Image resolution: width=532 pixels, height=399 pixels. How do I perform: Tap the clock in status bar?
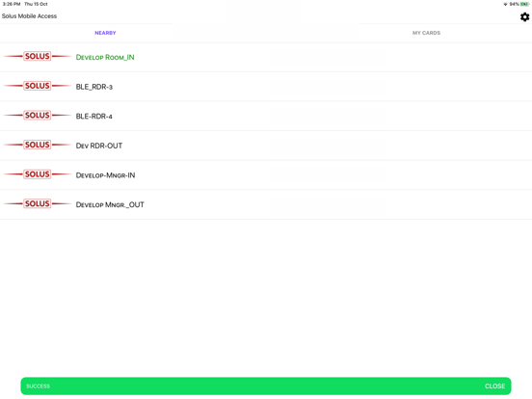(12, 4)
